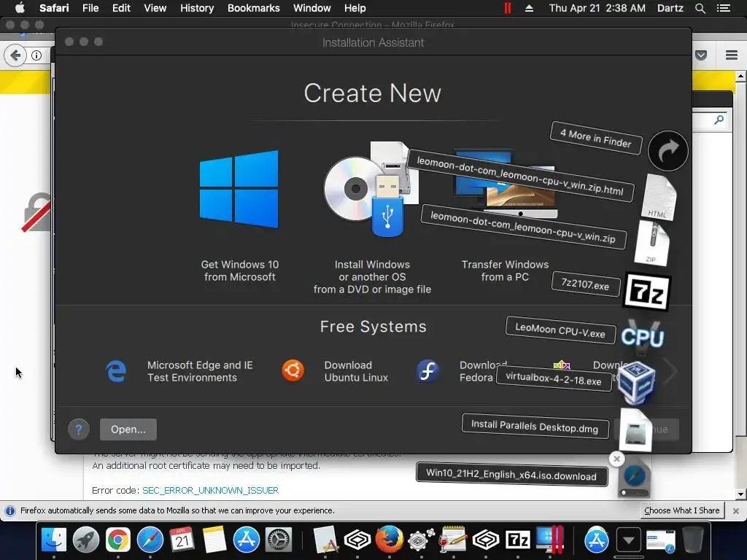Open the Help menu
This screenshot has height=560, width=747.
355,8
